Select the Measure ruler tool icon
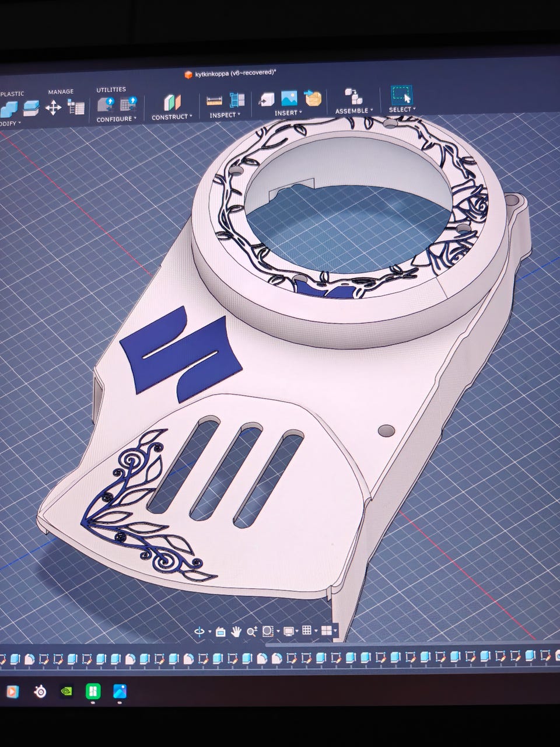 click(x=214, y=100)
